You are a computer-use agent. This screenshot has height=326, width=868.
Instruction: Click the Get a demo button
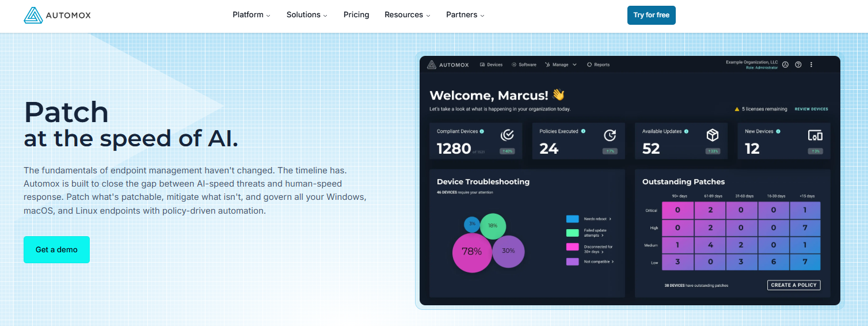56,249
